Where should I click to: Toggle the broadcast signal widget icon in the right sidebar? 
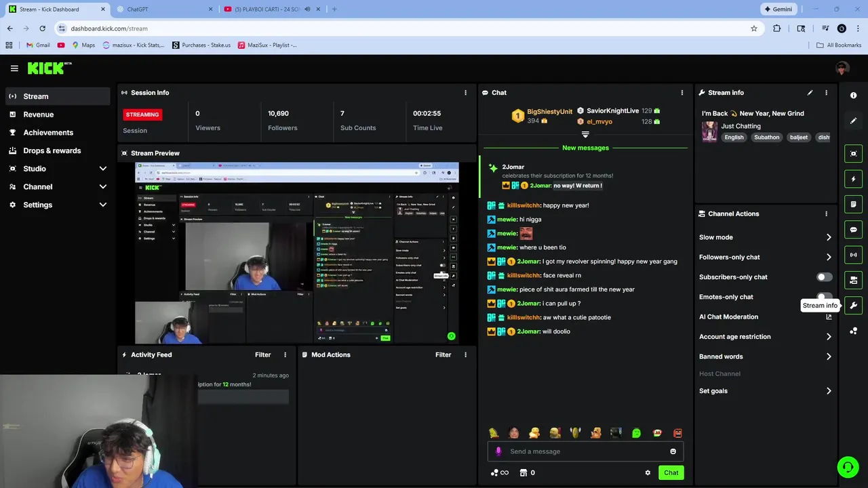(853, 255)
